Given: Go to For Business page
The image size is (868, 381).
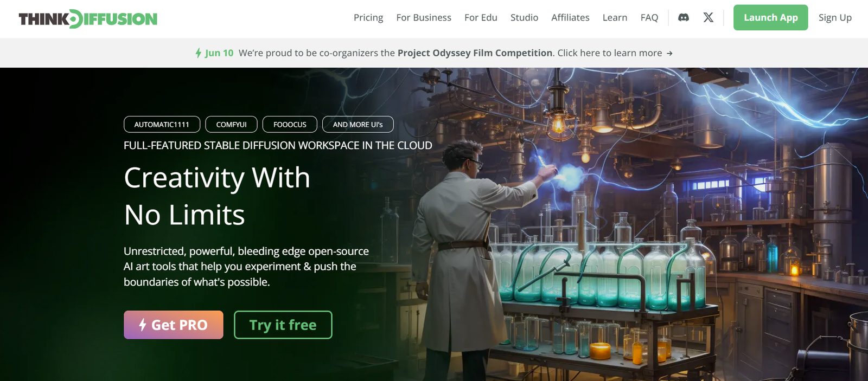Looking at the screenshot, I should 423,17.
